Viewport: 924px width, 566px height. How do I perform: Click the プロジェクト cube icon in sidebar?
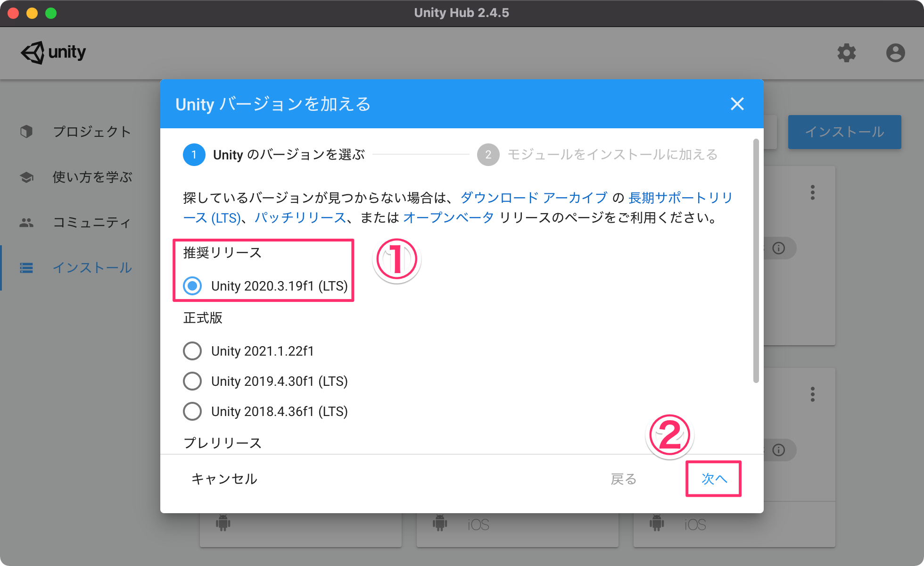pyautogui.click(x=26, y=132)
